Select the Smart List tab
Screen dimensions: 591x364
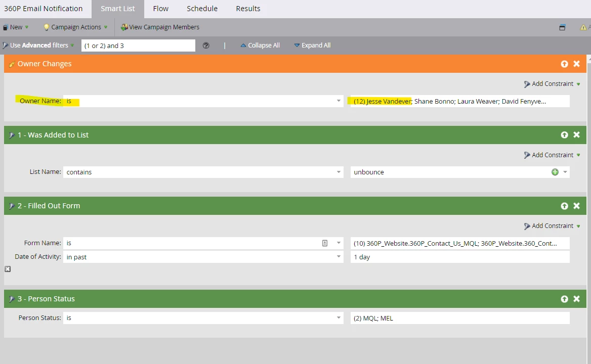coord(117,9)
